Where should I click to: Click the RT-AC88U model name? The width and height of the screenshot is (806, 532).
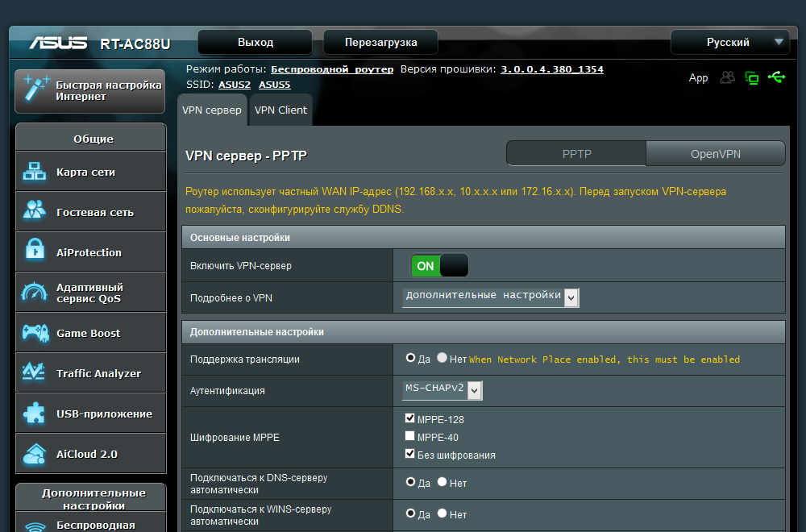pos(135,44)
